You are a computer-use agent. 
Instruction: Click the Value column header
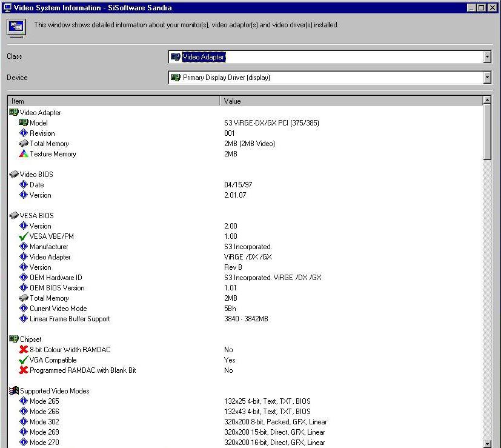tap(351, 101)
